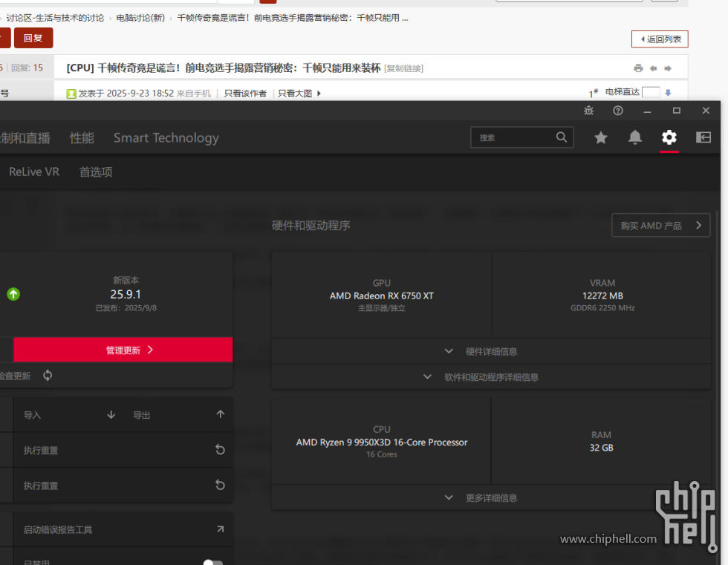Click the help question mark icon
Screen dimensions: 728x565
(x=617, y=111)
